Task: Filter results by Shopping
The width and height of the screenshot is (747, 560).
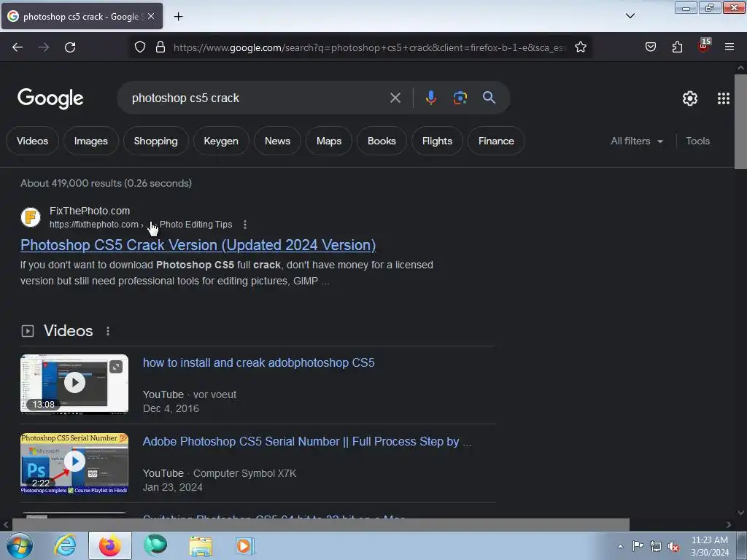Action: tap(156, 141)
